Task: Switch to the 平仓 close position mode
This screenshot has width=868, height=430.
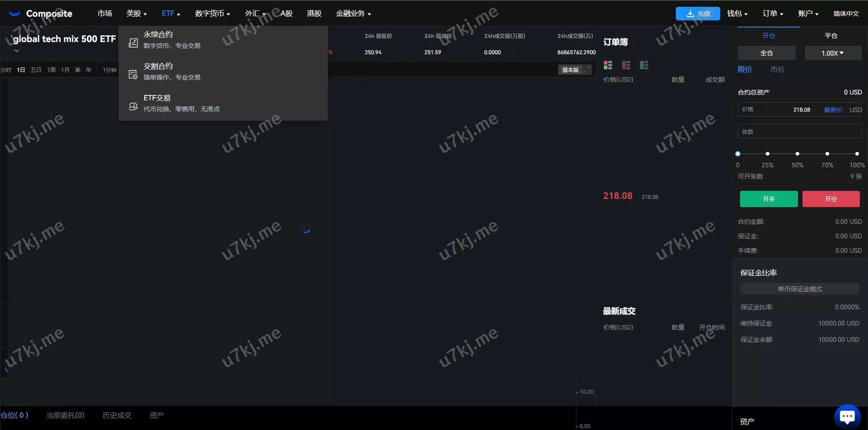Action: [x=830, y=36]
